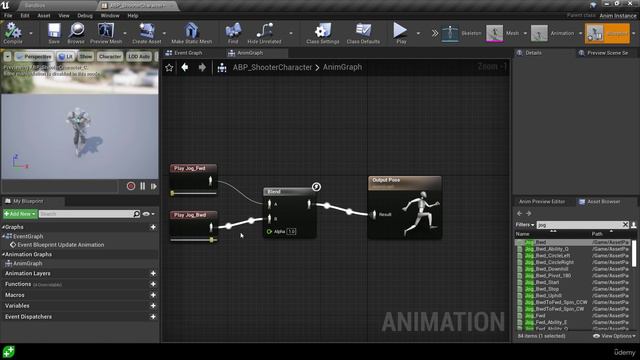Switch to Mesh editor mode
Image resolution: width=640 pixels, height=360 pixels.
503,33
